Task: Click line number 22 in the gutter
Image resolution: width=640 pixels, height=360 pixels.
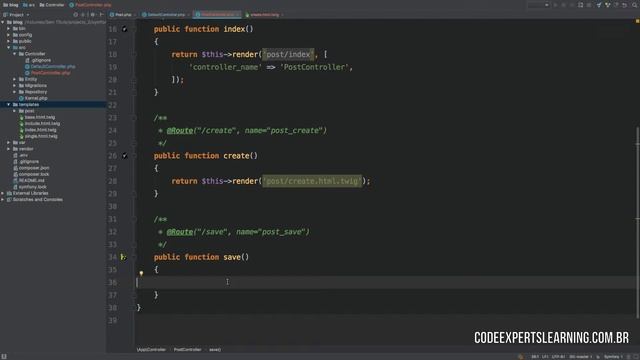Action: coord(113,105)
